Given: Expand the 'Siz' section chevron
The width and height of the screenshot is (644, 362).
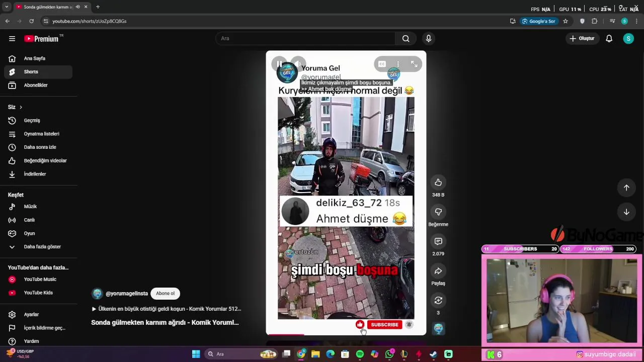Looking at the screenshot, I should coord(21,107).
